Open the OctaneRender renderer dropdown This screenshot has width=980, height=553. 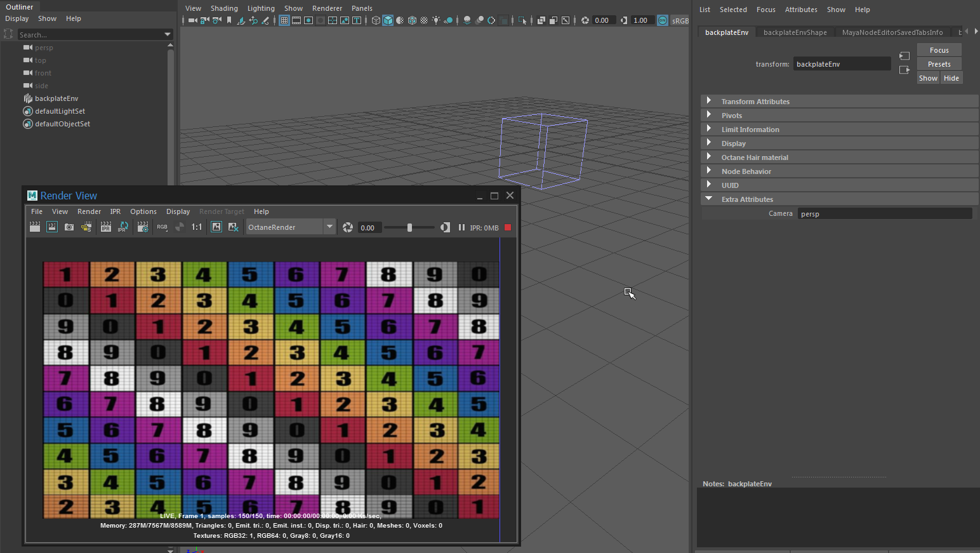click(329, 227)
